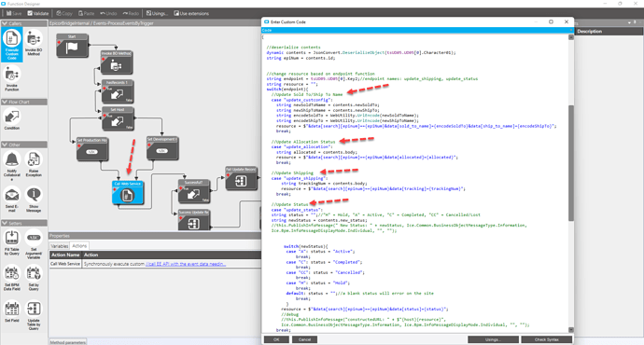This screenshot has height=345, width=644.
Task: Click Validate in the toolbar
Action: click(x=37, y=14)
